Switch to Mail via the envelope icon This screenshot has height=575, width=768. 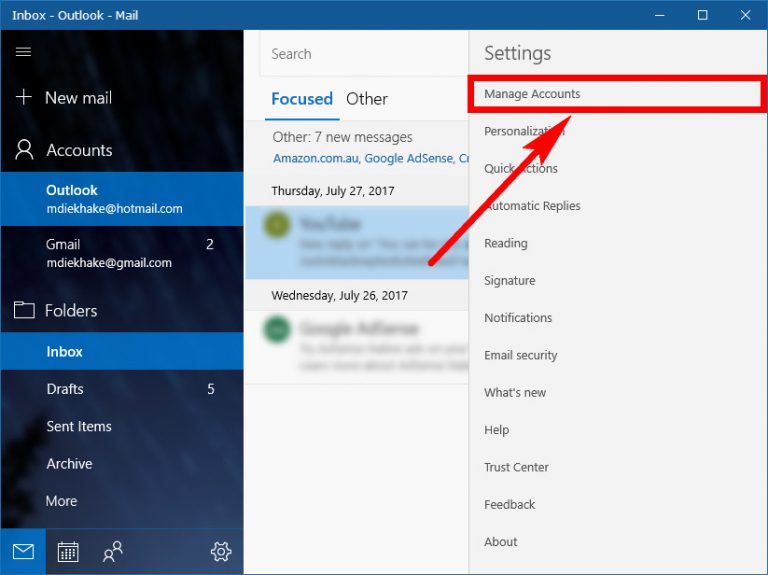[23, 551]
